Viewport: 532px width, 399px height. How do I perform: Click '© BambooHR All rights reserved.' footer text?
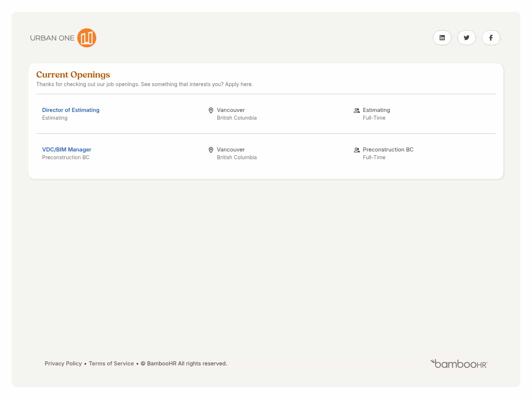(x=184, y=364)
